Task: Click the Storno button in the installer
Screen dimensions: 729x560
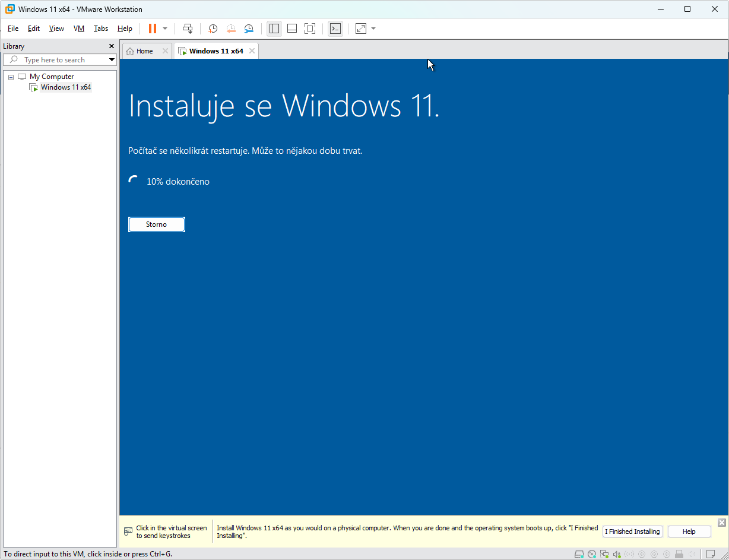Action: tap(156, 224)
